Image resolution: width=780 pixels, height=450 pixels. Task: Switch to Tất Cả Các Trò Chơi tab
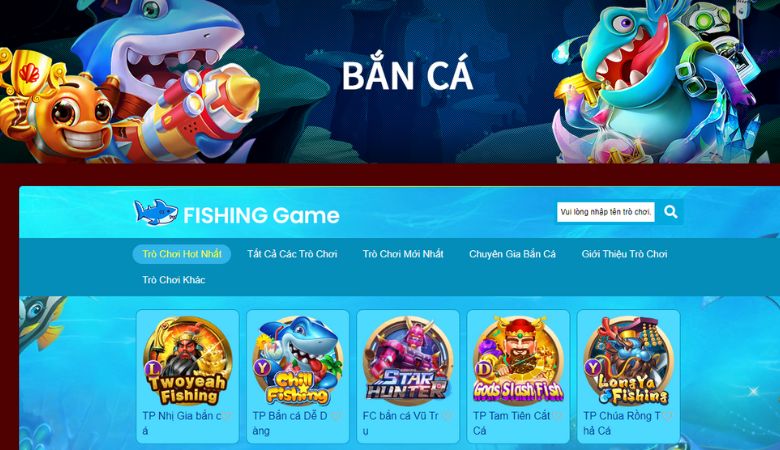pos(292,254)
